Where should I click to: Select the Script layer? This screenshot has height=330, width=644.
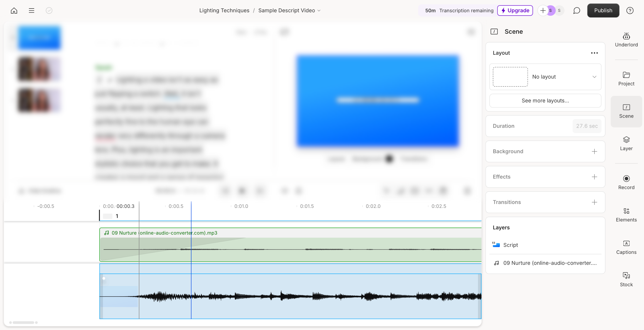pyautogui.click(x=510, y=245)
